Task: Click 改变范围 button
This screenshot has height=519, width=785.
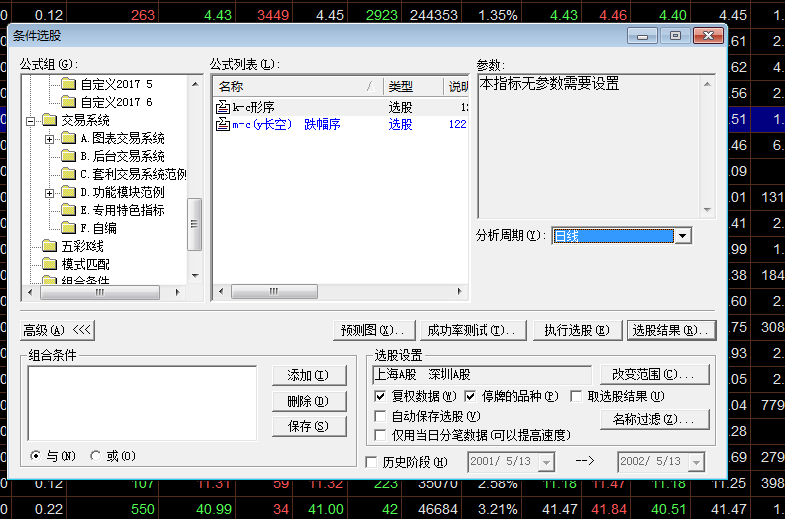Action: pyautogui.click(x=655, y=374)
